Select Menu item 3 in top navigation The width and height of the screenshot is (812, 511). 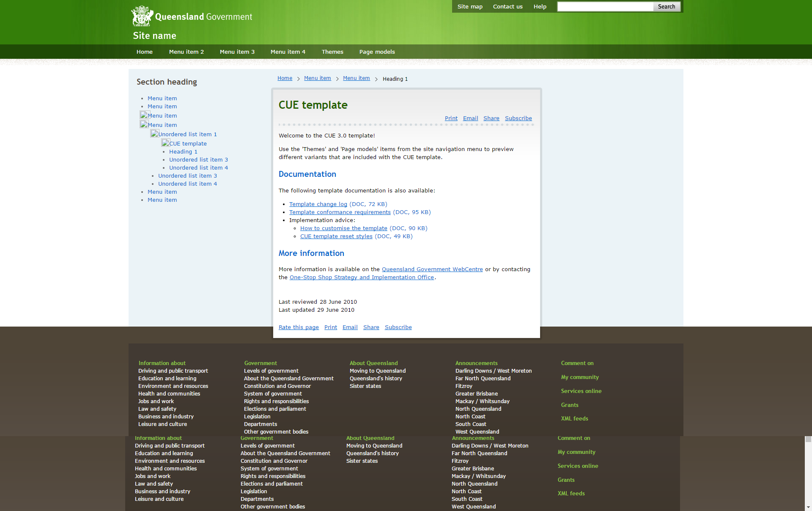(x=237, y=52)
